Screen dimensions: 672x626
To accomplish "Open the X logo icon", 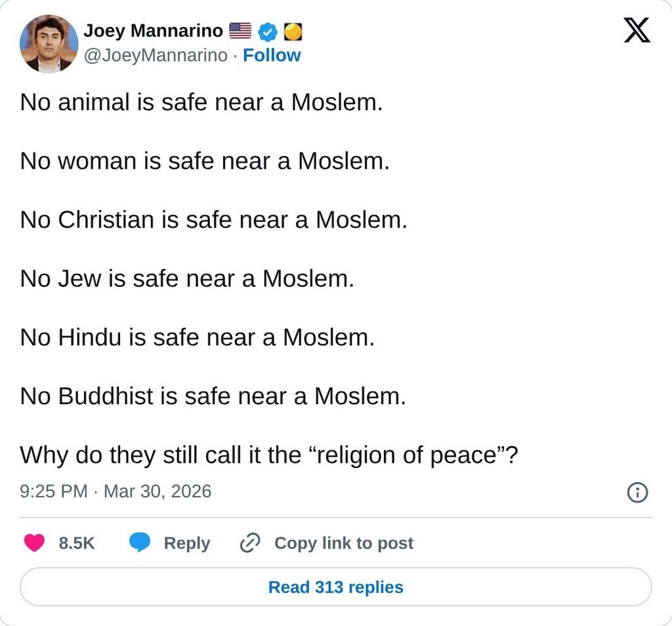I will tap(637, 31).
